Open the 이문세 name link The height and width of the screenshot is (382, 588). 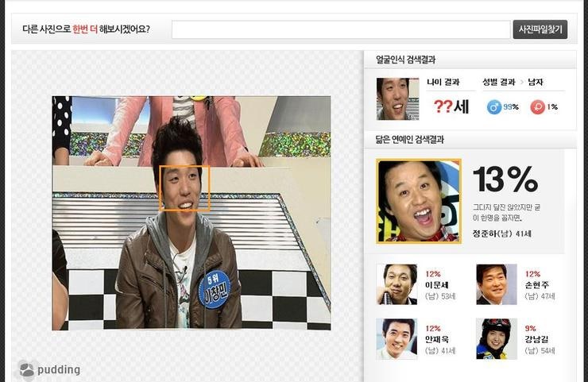439,285
